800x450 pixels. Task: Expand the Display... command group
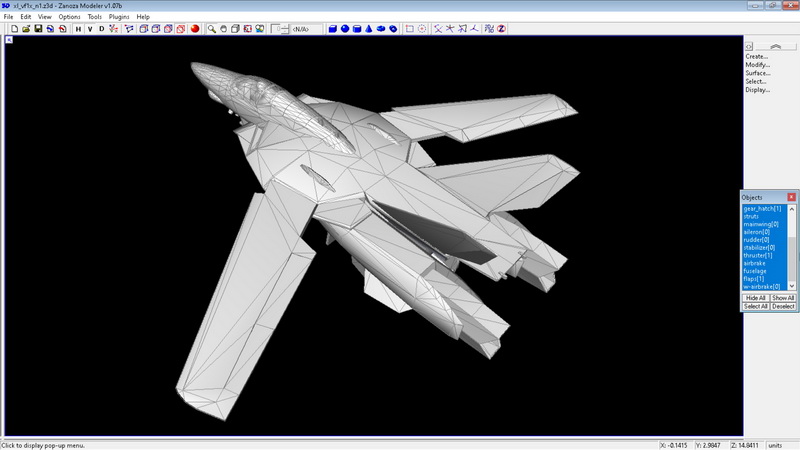coord(758,90)
